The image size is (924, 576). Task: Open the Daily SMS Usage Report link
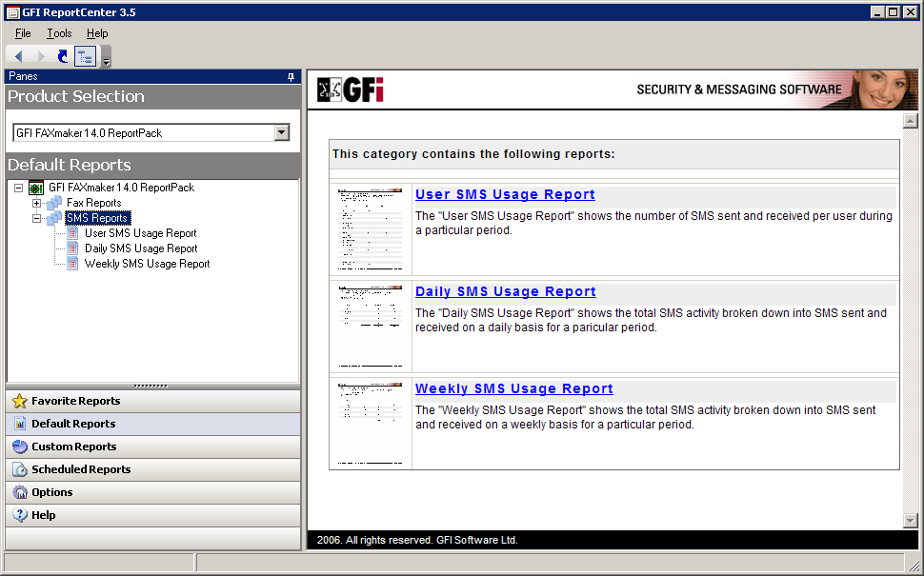[x=506, y=291]
